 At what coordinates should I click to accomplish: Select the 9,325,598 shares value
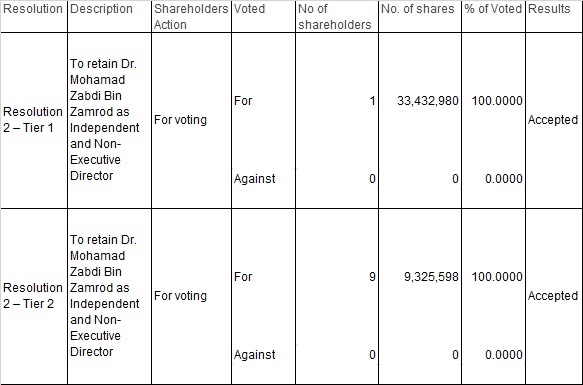click(x=431, y=277)
